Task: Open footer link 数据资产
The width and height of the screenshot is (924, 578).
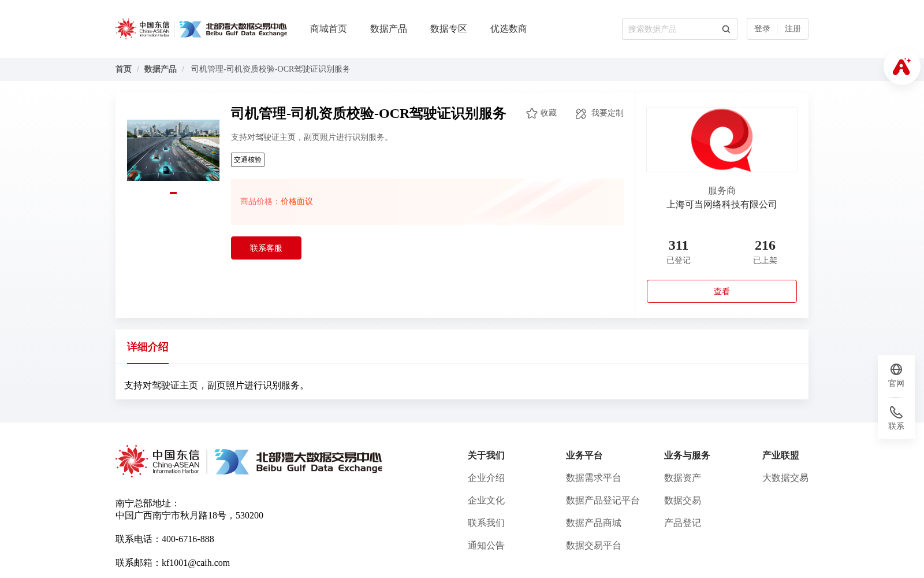Action: (683, 478)
